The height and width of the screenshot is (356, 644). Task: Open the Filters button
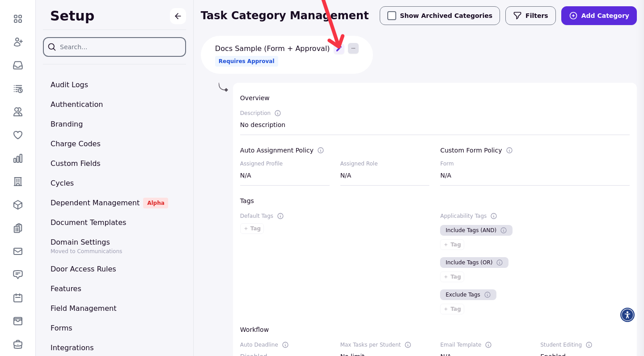point(530,16)
